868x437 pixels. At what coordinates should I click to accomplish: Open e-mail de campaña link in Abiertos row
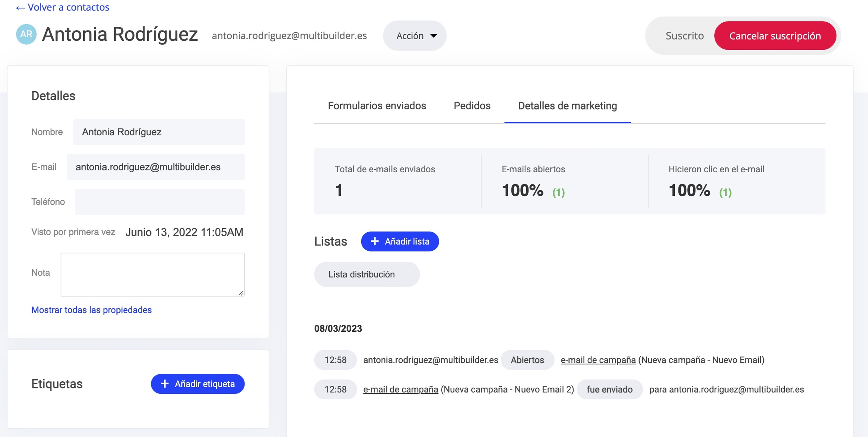(x=598, y=360)
